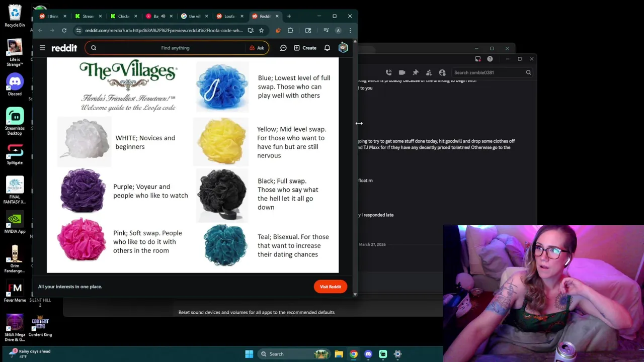Select Life is Strange desktop shortcut
The height and width of the screenshot is (362, 644).
(15, 52)
